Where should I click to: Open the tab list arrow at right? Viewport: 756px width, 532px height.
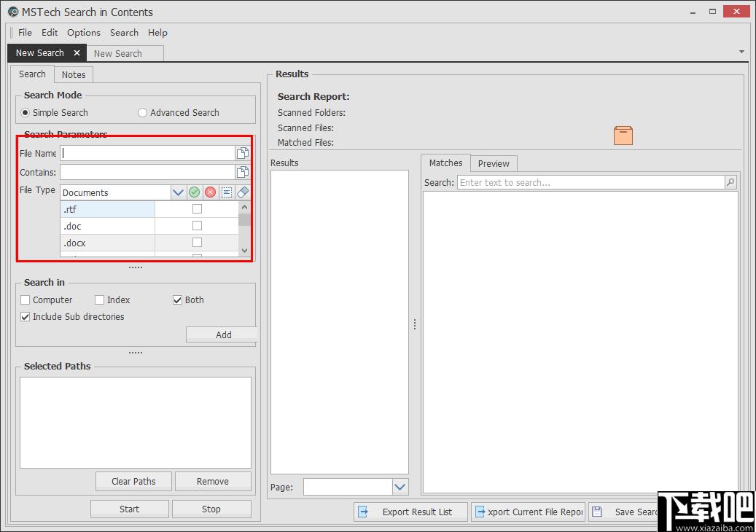pyautogui.click(x=741, y=52)
